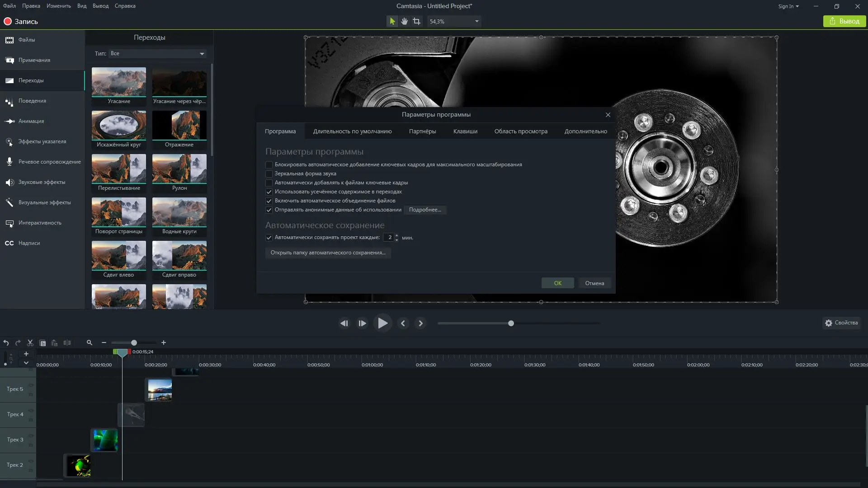Click the timeline zoom magnifier icon

90,343
